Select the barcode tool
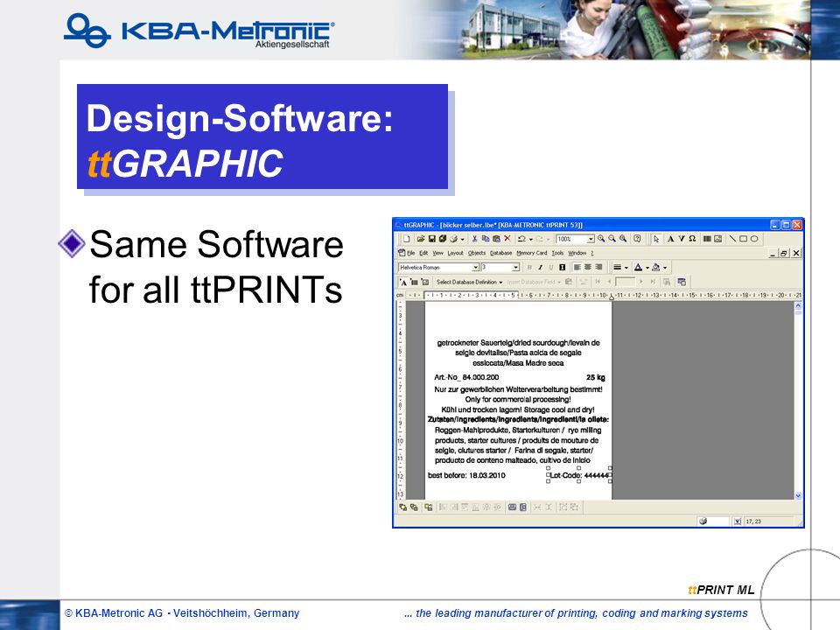840x630 pixels. coord(707,239)
